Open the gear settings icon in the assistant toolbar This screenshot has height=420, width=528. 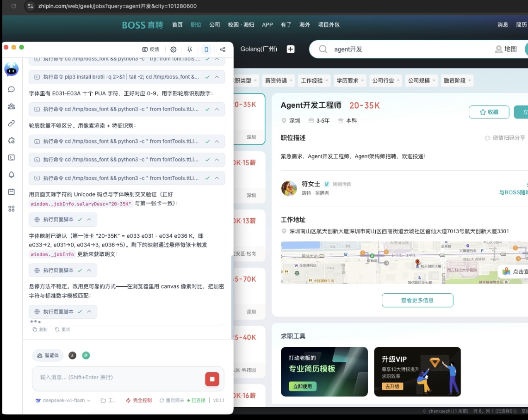(x=173, y=49)
